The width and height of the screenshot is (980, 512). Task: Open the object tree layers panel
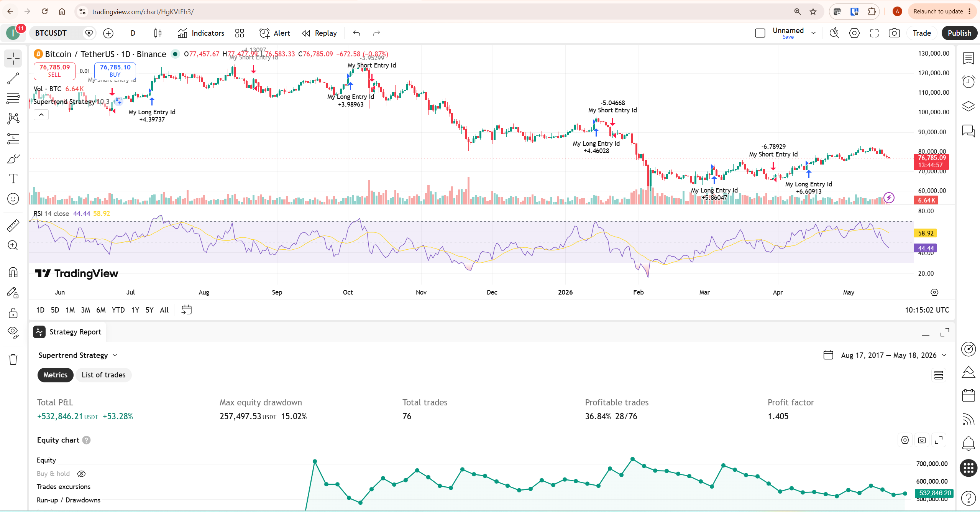pos(969,106)
